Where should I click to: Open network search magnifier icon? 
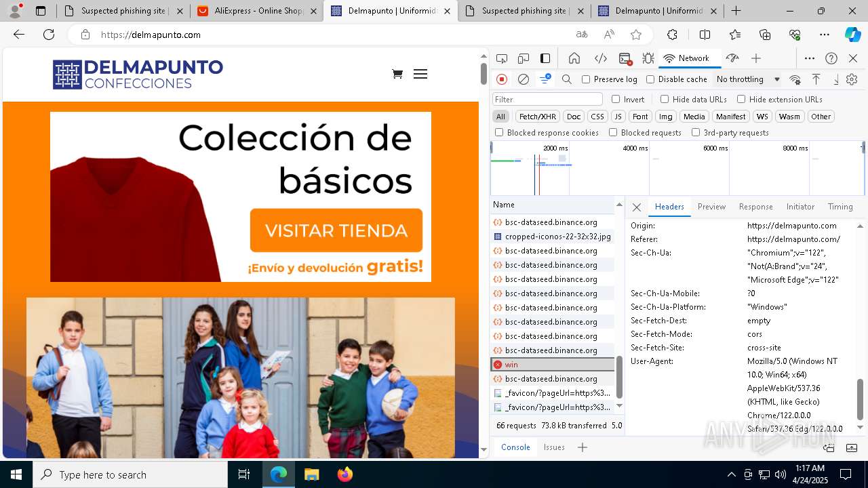coord(567,79)
